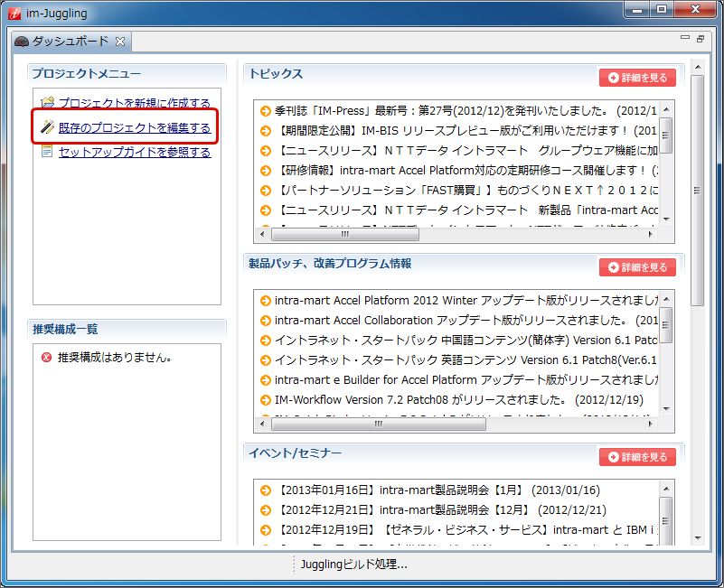The width and height of the screenshot is (724, 588).
Task: Click the main dashboard vertical scrollbar thumb
Action: pos(697,191)
